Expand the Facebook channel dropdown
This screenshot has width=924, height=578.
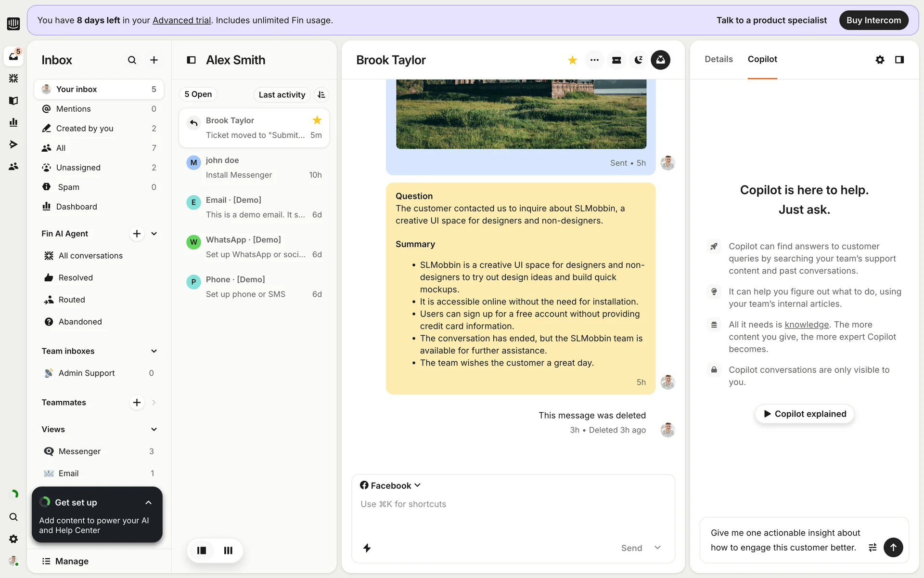[x=390, y=486]
